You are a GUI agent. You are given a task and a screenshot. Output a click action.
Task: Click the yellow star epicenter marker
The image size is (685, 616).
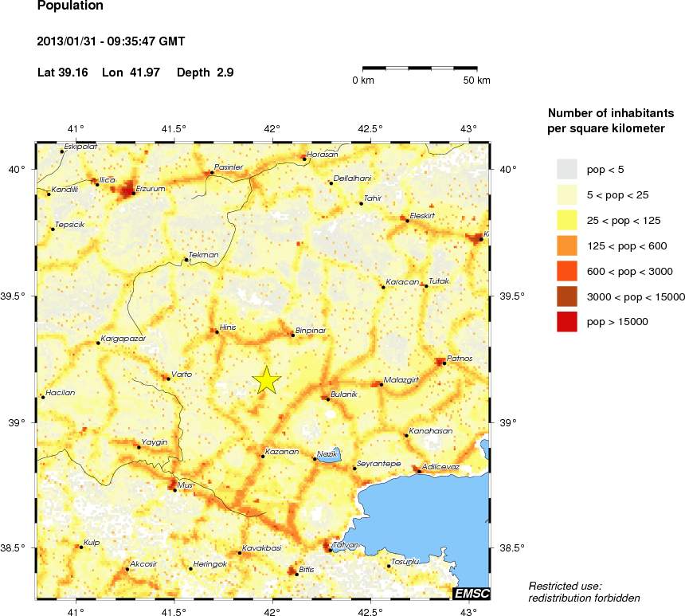click(267, 380)
